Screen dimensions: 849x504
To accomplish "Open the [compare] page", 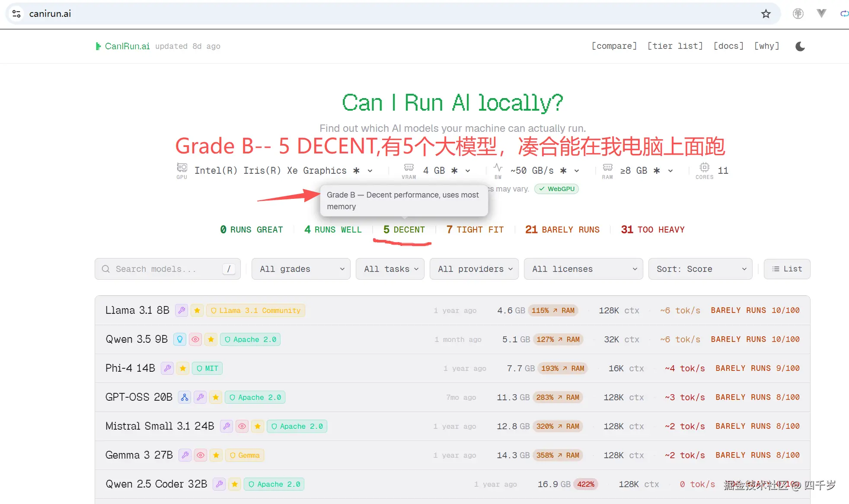I will 614,46.
